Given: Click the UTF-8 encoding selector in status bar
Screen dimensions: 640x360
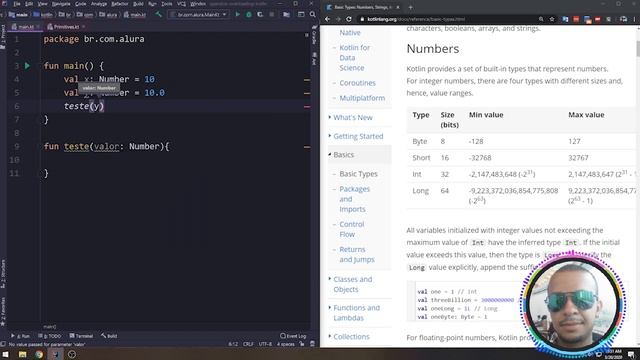Looking at the screenshot, I should (265, 344).
